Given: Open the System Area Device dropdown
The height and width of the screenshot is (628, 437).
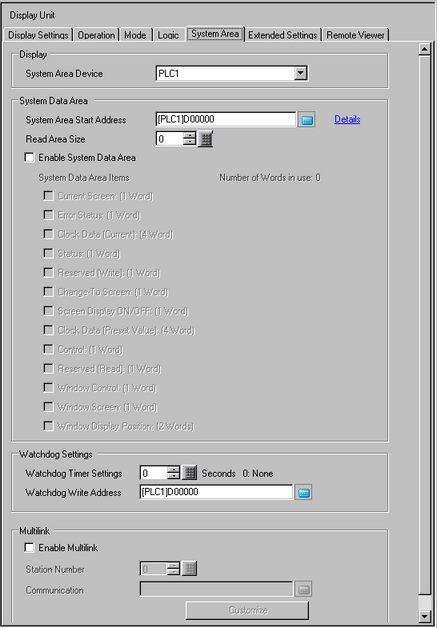Looking at the screenshot, I should (300, 73).
